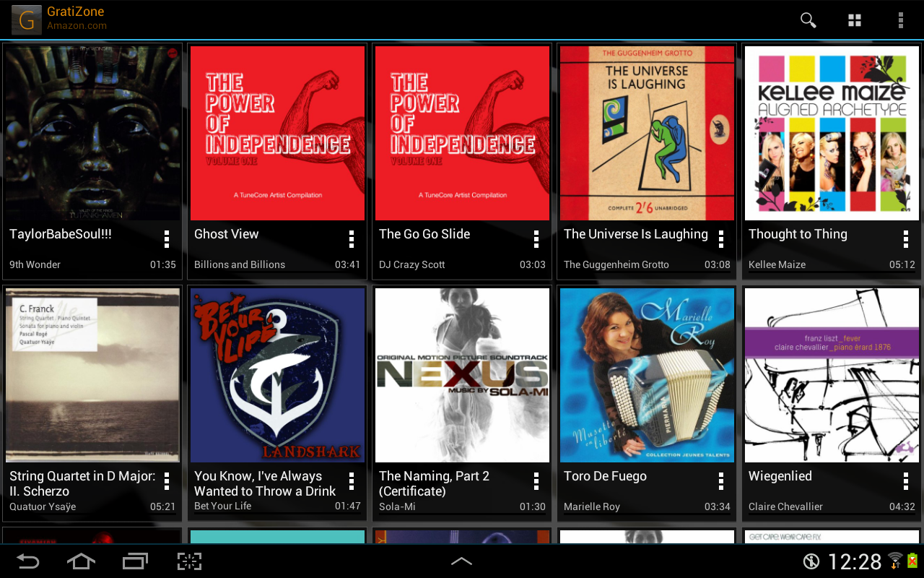Image resolution: width=924 pixels, height=578 pixels.
Task: Open options for The Naming, Part 2
Action: click(536, 481)
